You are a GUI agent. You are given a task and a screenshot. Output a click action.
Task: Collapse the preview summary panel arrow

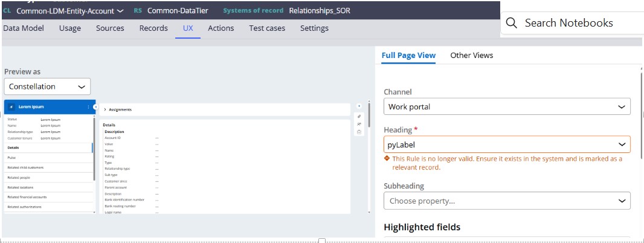click(x=95, y=107)
